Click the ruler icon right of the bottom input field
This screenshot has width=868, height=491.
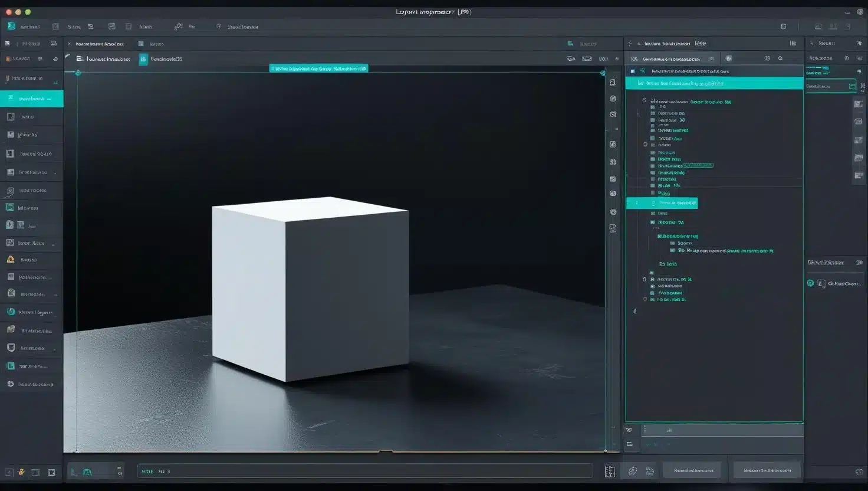pos(610,471)
